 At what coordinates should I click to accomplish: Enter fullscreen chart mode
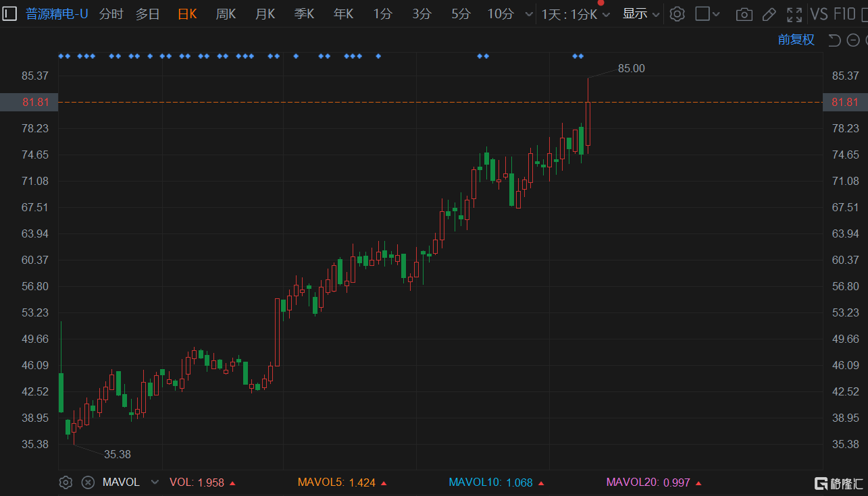(794, 14)
